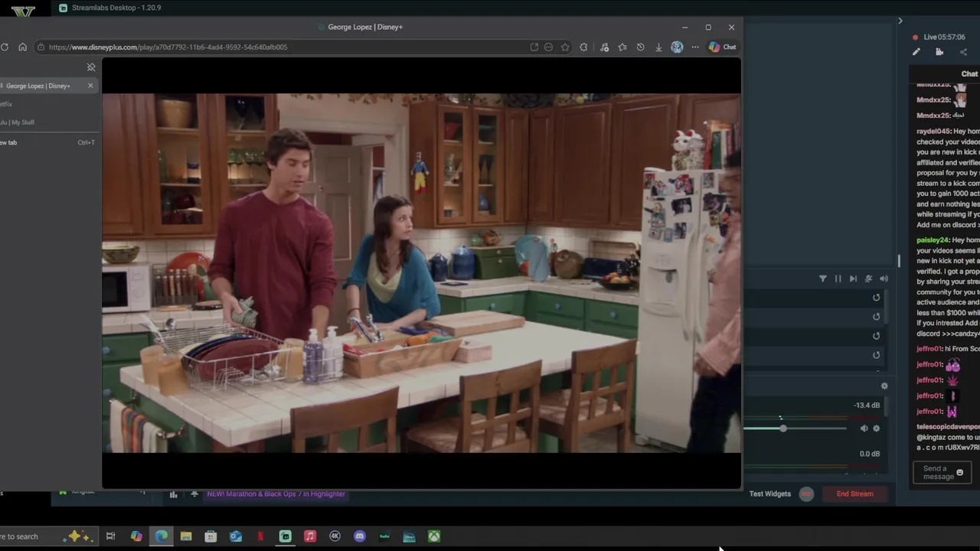Viewport: 980px width, 551px height.
Task: Open the browser profile avatar
Action: coord(677,47)
